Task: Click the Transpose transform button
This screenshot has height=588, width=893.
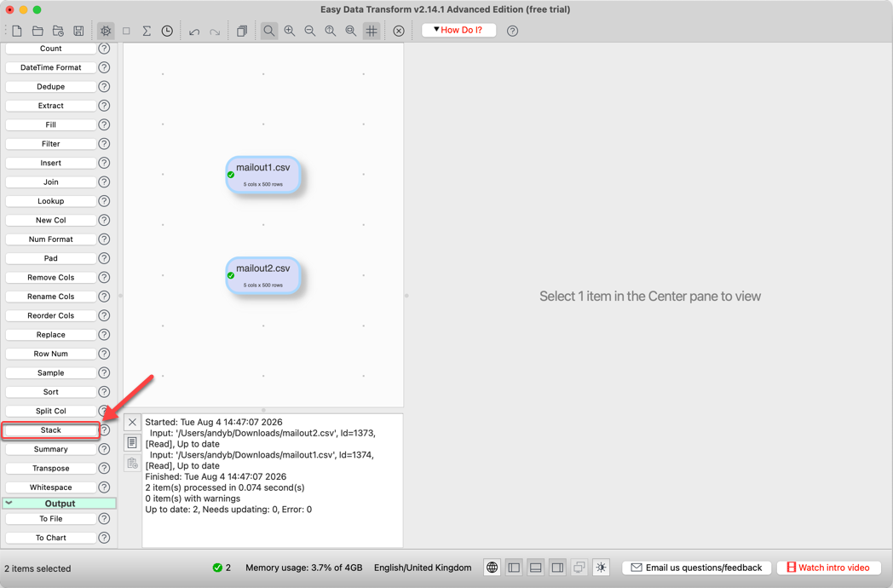Action: pyautogui.click(x=50, y=469)
